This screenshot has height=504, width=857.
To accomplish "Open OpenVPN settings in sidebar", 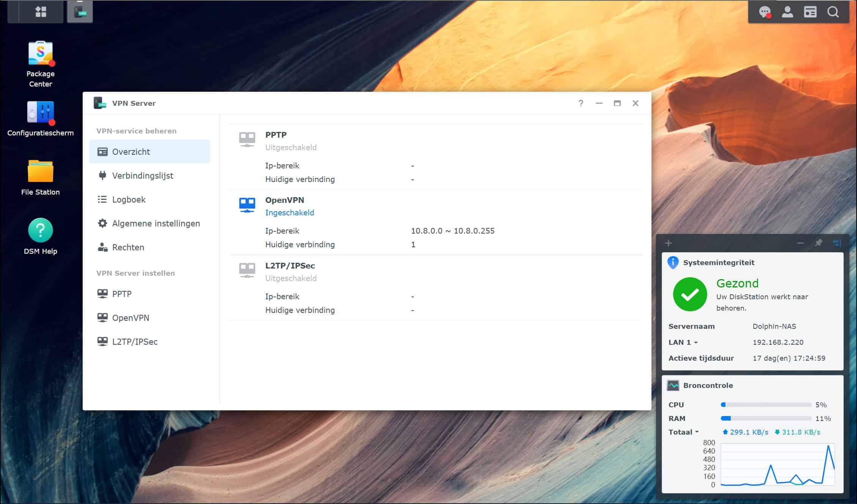I will [x=150, y=318].
